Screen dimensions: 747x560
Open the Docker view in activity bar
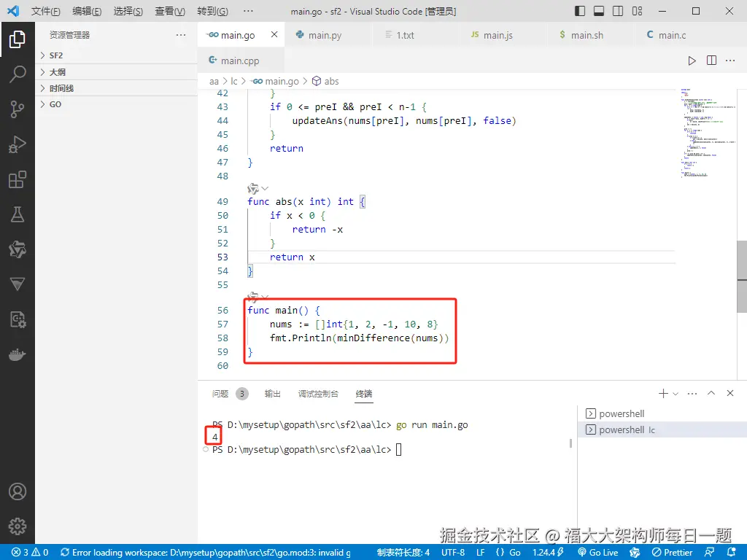point(18,355)
